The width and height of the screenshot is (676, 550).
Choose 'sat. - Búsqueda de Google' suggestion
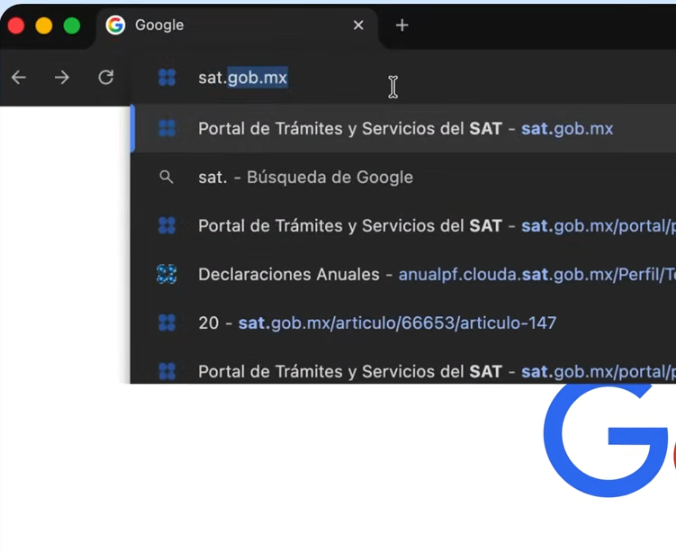pos(305,177)
